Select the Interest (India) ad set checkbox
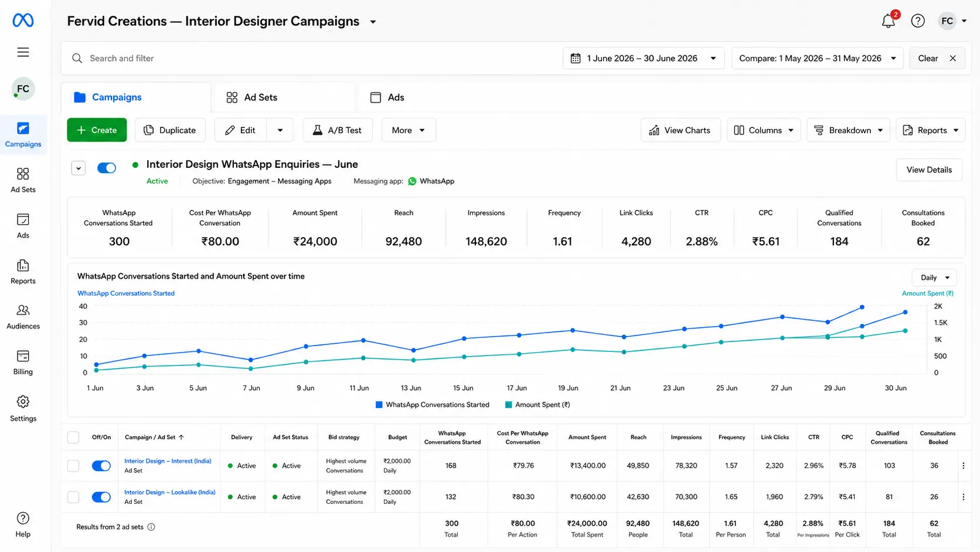 [x=73, y=466]
